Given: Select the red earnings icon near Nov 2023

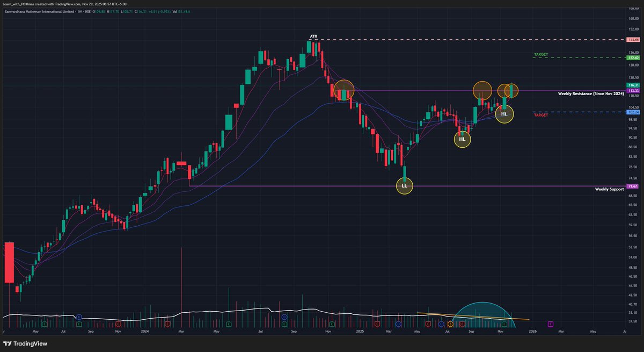Looking at the screenshot, I should click(x=119, y=324).
